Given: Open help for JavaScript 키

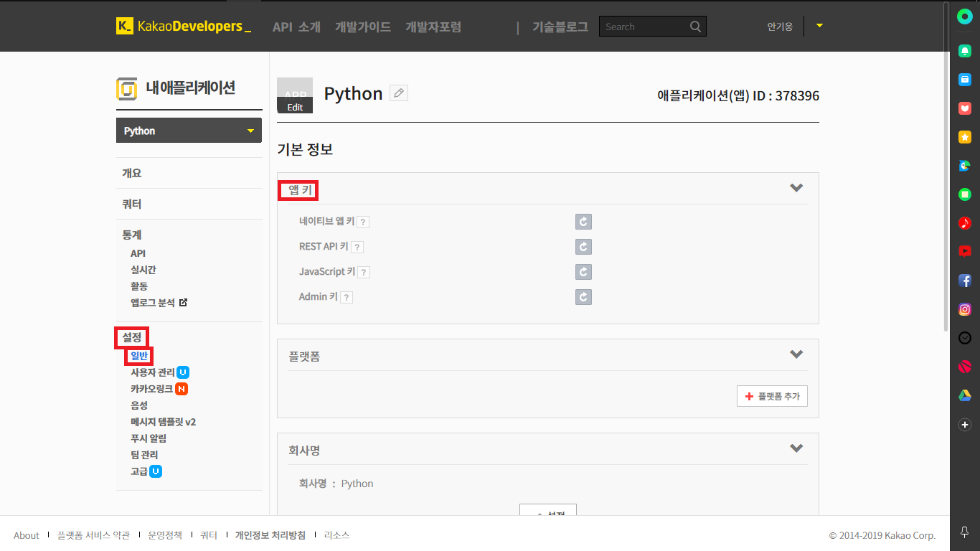Looking at the screenshot, I should (x=364, y=272).
